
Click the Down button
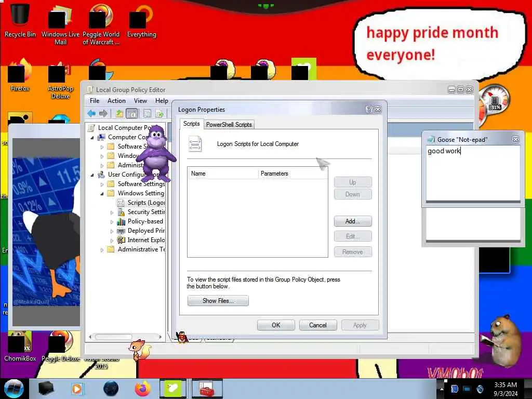(x=353, y=194)
